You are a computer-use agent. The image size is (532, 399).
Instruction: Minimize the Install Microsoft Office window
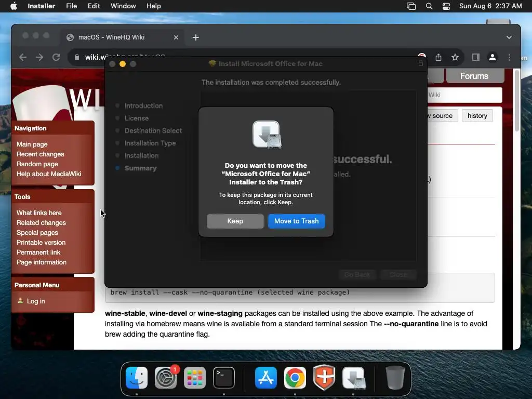[x=123, y=64]
